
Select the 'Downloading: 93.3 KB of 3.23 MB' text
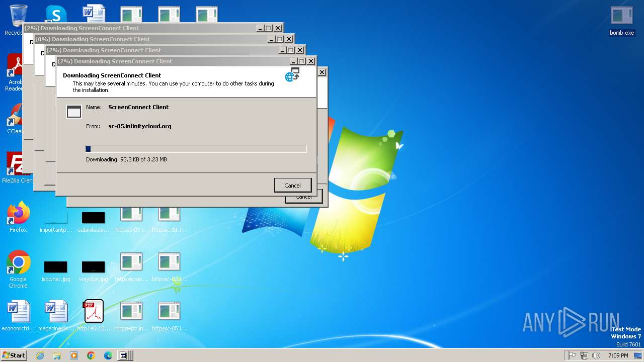(126, 159)
